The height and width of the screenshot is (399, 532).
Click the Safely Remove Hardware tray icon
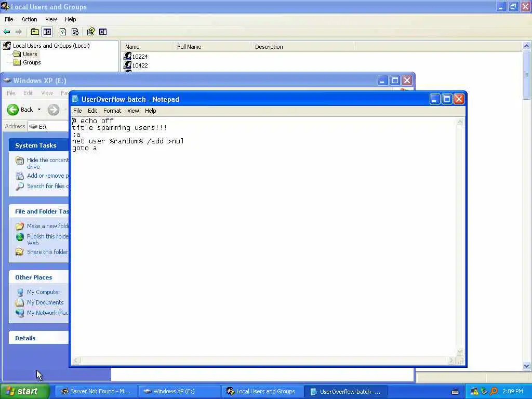484,392
